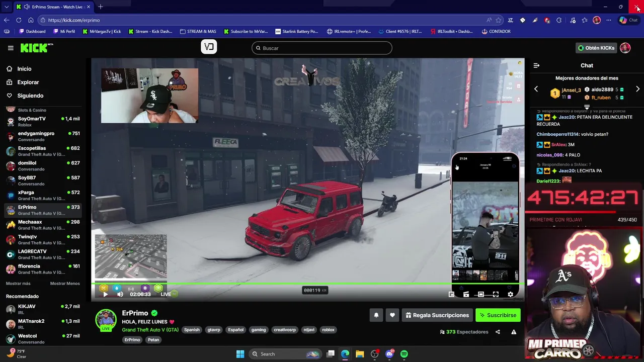Open ErPrimo's channel avatar
The height and width of the screenshot is (362, 644).
click(x=106, y=320)
